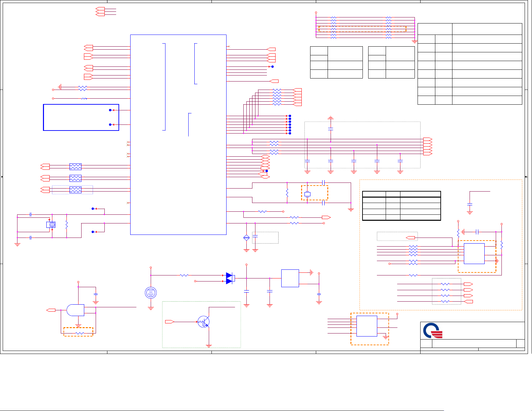Select the capacitor below the table in the orange region's upper right
532x411 pixels.
[x=470, y=204]
